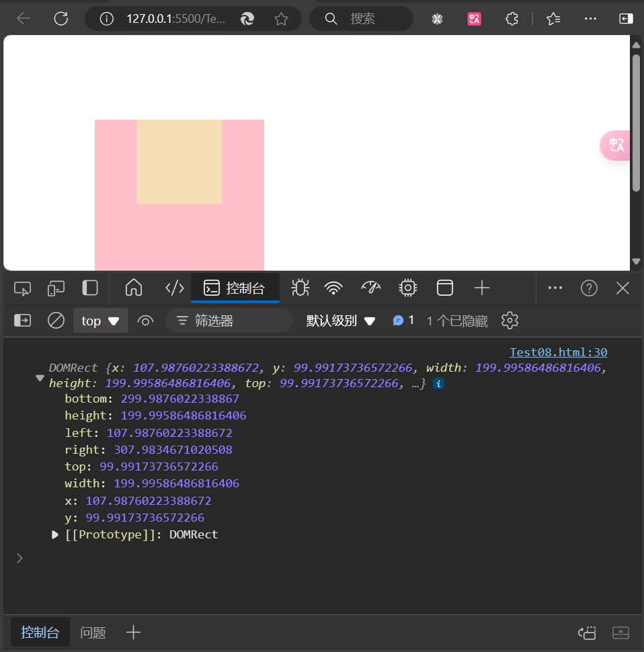Open the Memory chip icon panel

(407, 288)
